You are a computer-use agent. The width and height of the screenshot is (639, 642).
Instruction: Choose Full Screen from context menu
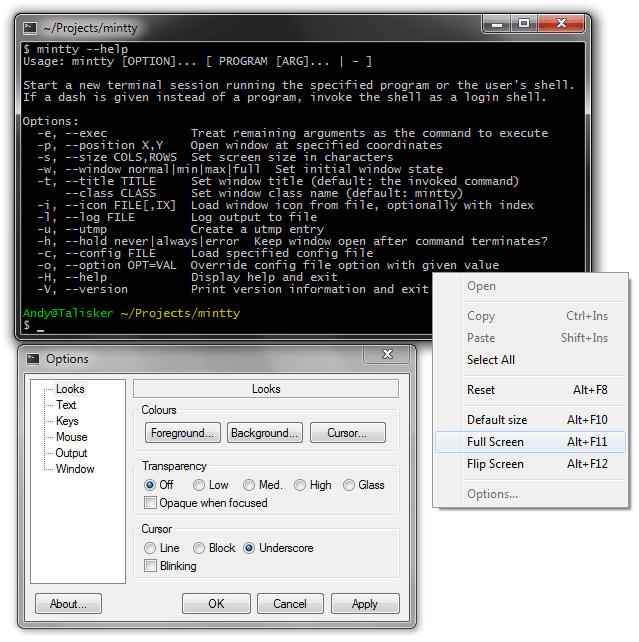[495, 442]
